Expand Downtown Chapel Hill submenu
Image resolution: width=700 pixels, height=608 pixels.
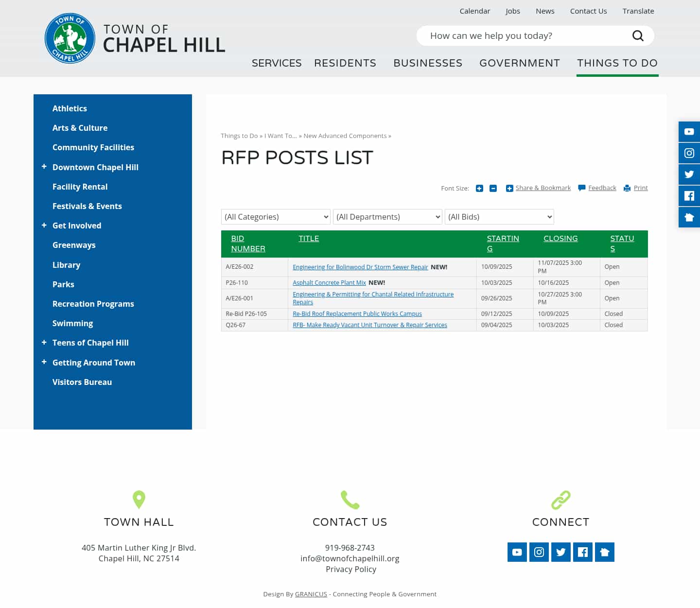pos(44,167)
